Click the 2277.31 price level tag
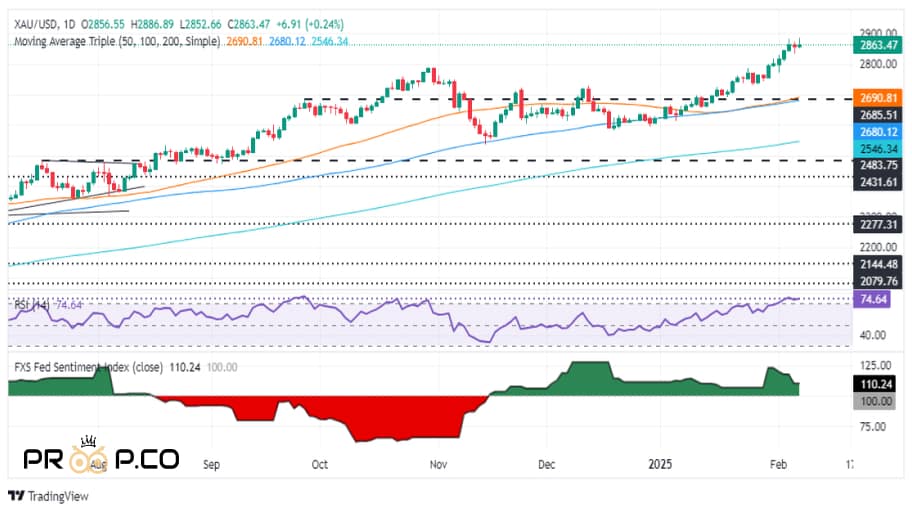The width and height of the screenshot is (912, 513). (x=878, y=224)
